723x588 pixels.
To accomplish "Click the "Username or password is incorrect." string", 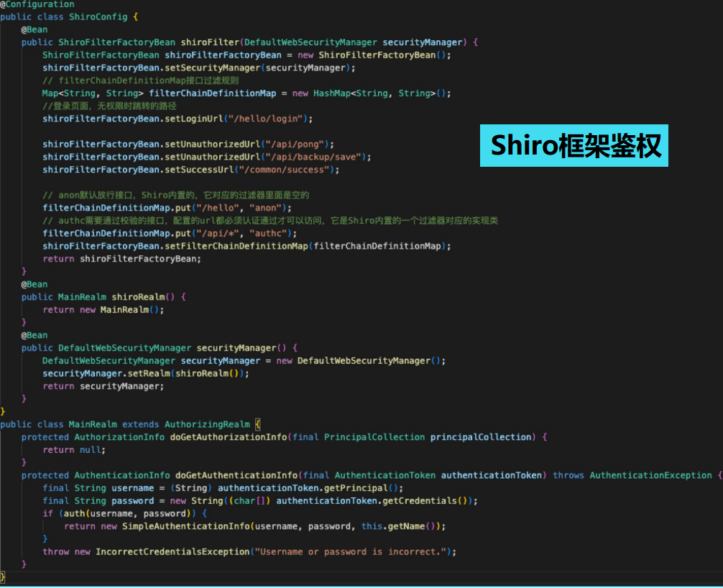I will (352, 552).
